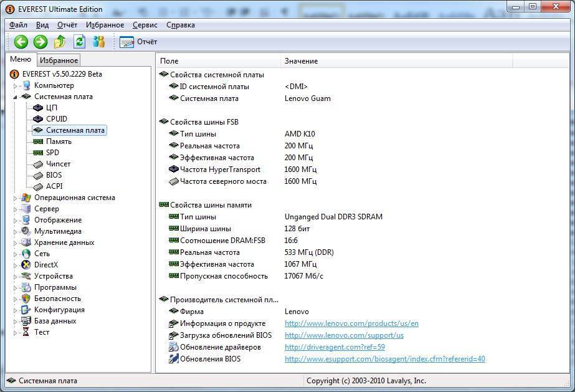The image size is (575, 392).
Task: Click the Lenovo Guam value
Action: click(x=307, y=98)
